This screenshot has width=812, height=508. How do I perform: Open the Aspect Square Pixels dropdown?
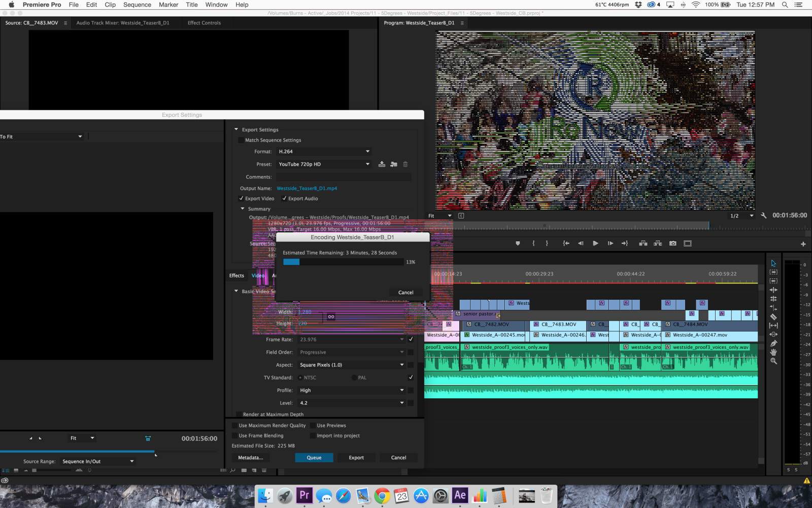coord(352,365)
